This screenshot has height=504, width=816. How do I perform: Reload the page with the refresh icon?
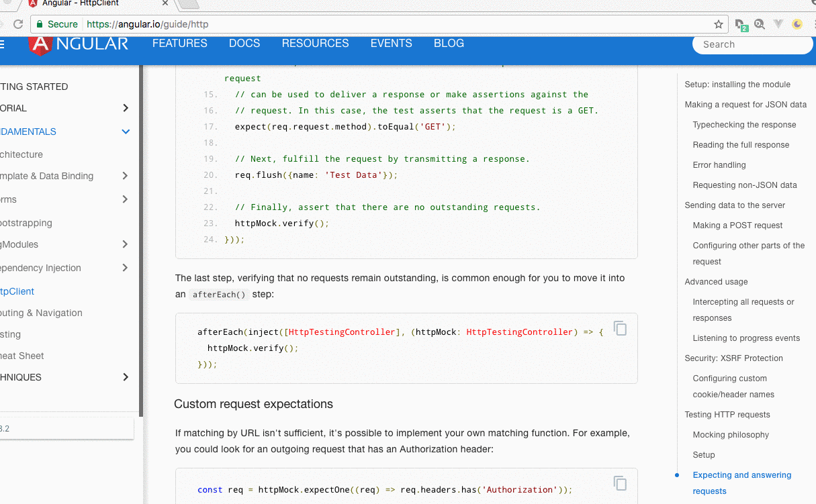[x=17, y=24]
